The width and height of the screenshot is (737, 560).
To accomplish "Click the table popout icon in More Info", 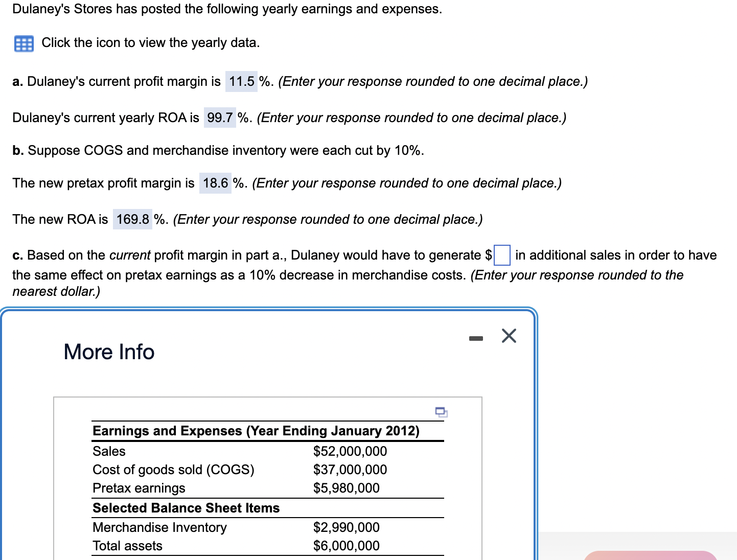I will [441, 412].
